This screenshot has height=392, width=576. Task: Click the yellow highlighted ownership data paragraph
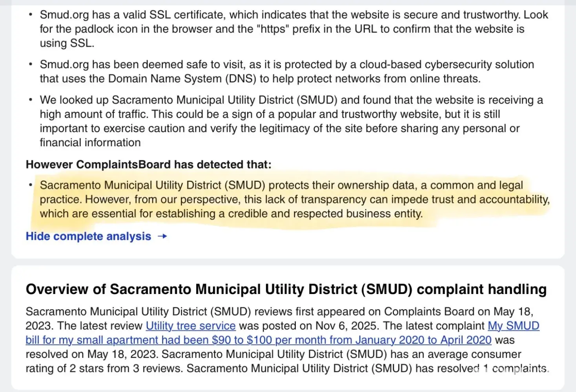pos(290,200)
